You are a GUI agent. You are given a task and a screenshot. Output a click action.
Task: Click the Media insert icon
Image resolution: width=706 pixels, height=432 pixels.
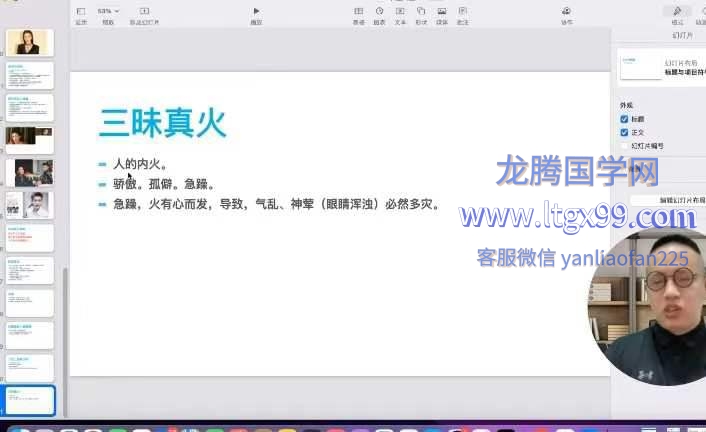(442, 12)
